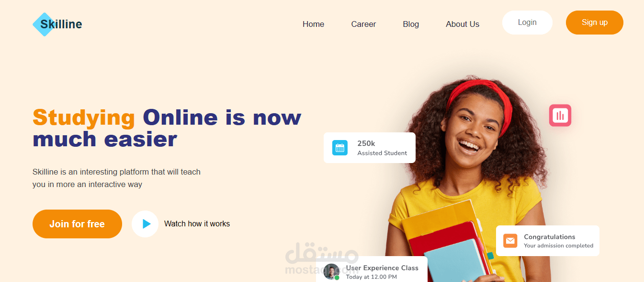Click the blue calendar icon
Viewport: 644px width, 282px height.
pos(340,148)
